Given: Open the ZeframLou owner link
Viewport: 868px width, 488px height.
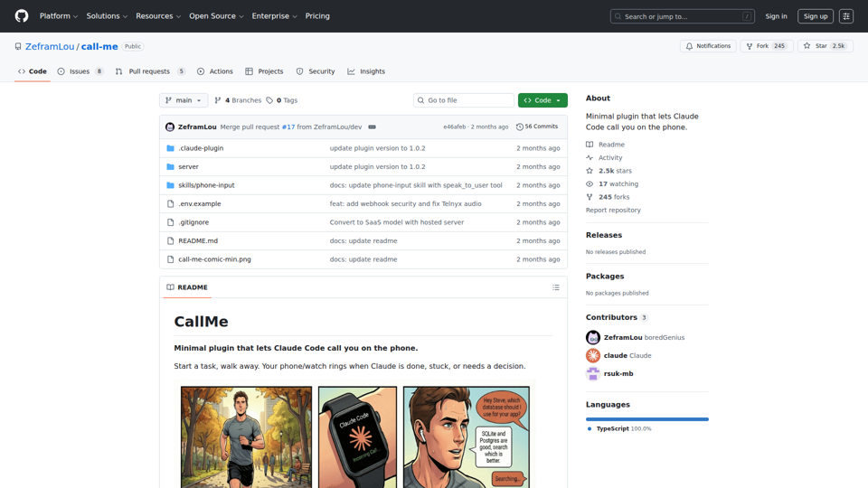Looking at the screenshot, I should pos(50,46).
